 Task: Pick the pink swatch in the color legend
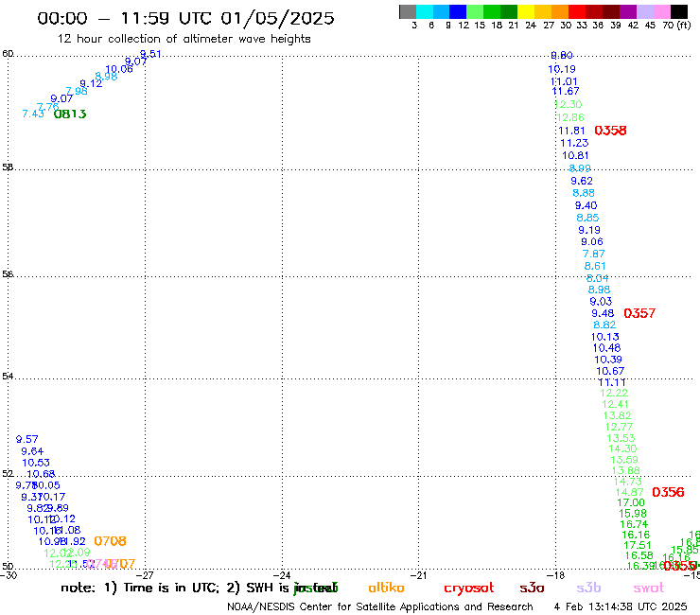pos(661,11)
